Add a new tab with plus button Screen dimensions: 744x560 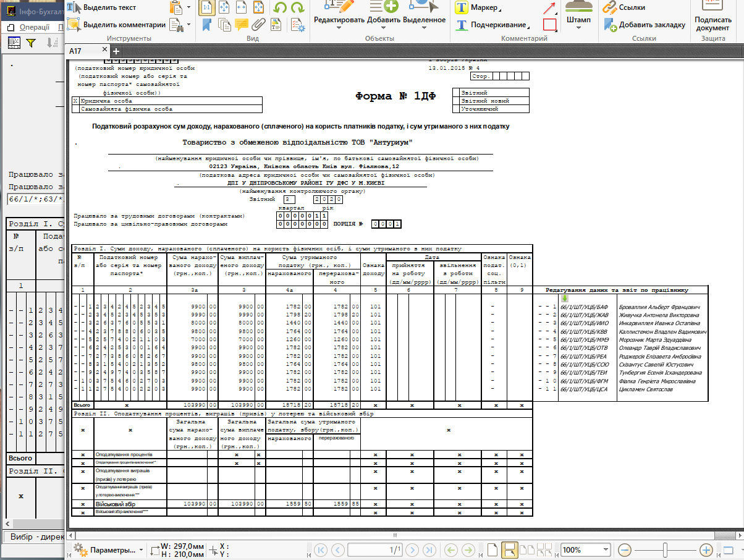click(116, 51)
